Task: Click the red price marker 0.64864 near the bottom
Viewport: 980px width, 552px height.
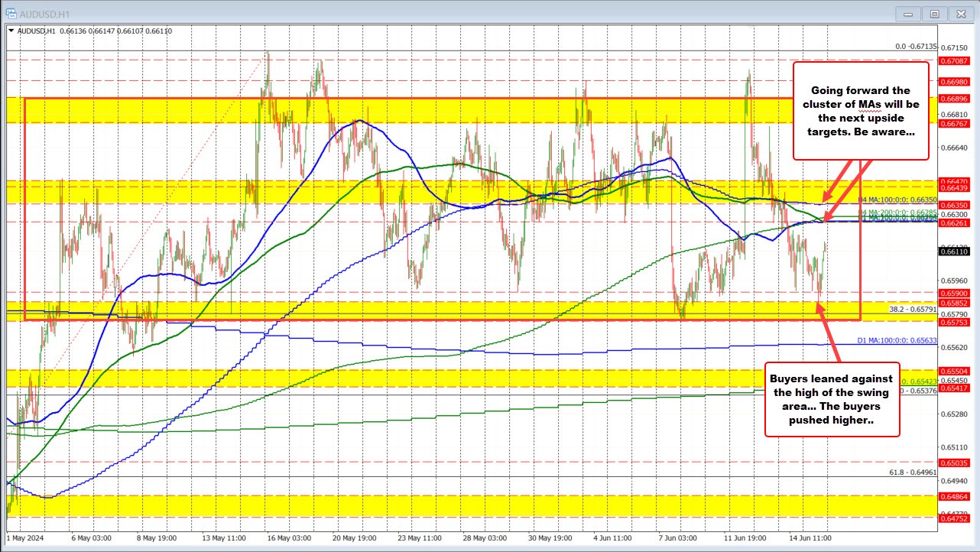Action: pyautogui.click(x=955, y=498)
